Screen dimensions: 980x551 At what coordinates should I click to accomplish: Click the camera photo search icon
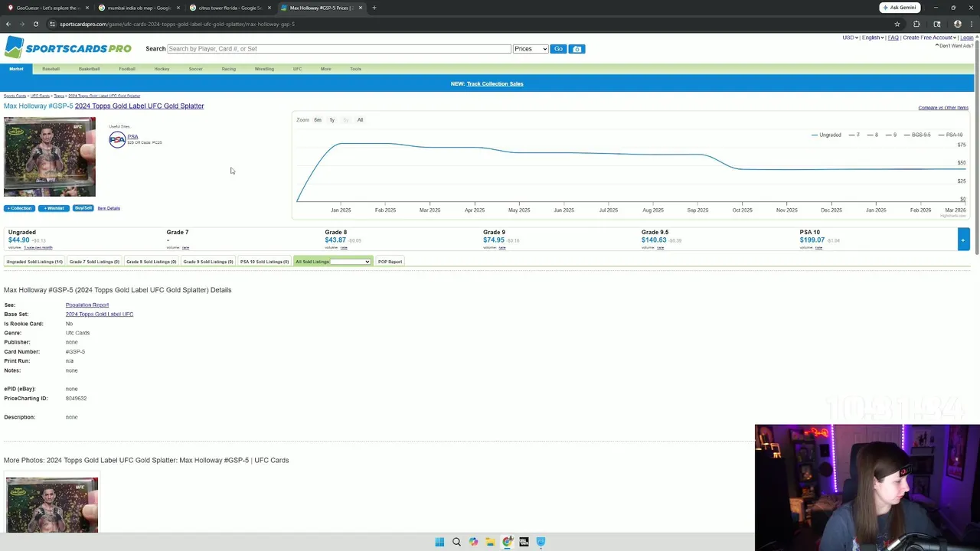[577, 49]
